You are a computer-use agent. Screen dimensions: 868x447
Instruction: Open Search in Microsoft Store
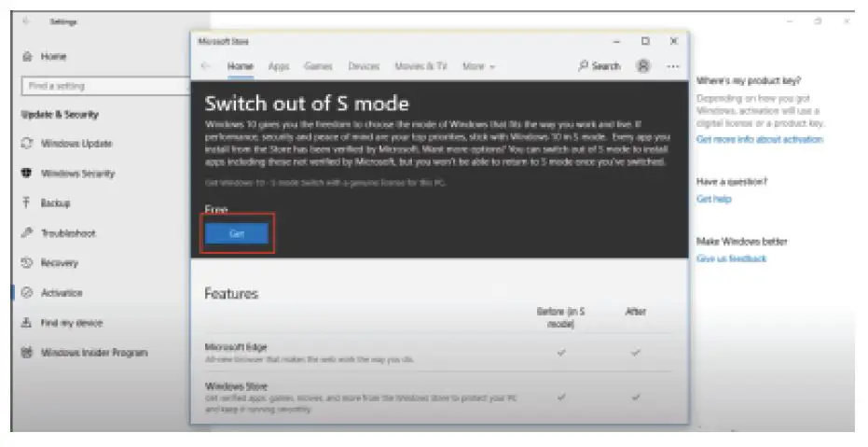pos(599,66)
